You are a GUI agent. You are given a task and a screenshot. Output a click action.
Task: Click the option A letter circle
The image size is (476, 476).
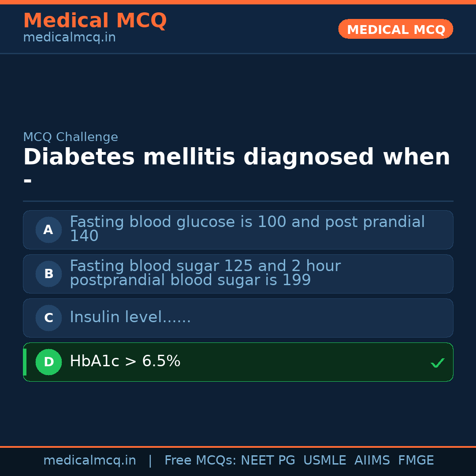[48, 230]
